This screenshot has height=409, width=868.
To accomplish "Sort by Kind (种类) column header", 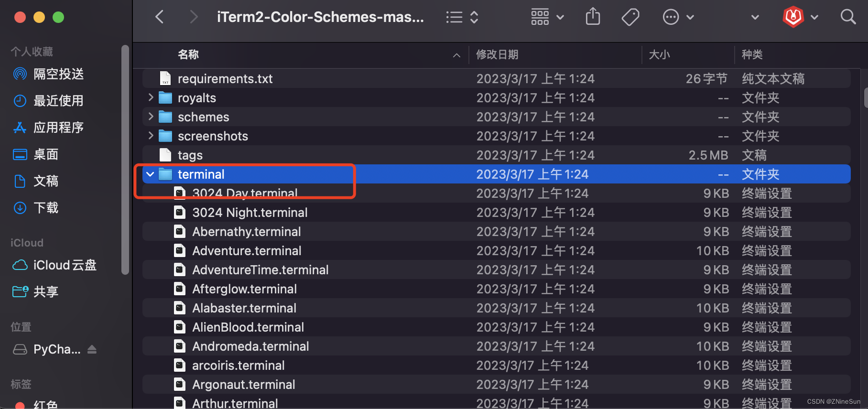I will click(752, 55).
